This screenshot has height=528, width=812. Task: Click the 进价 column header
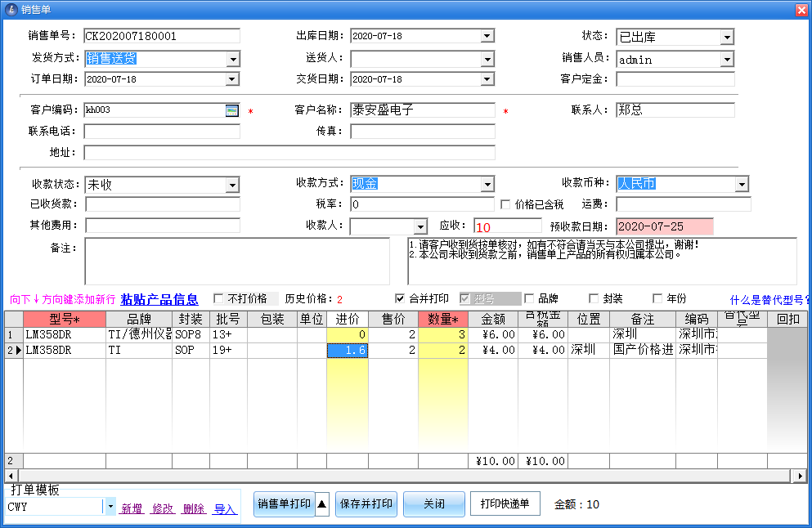tap(348, 319)
